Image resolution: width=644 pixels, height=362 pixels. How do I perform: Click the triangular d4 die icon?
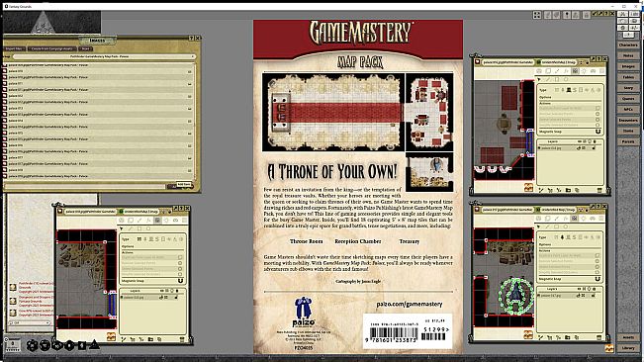[x=94, y=345]
